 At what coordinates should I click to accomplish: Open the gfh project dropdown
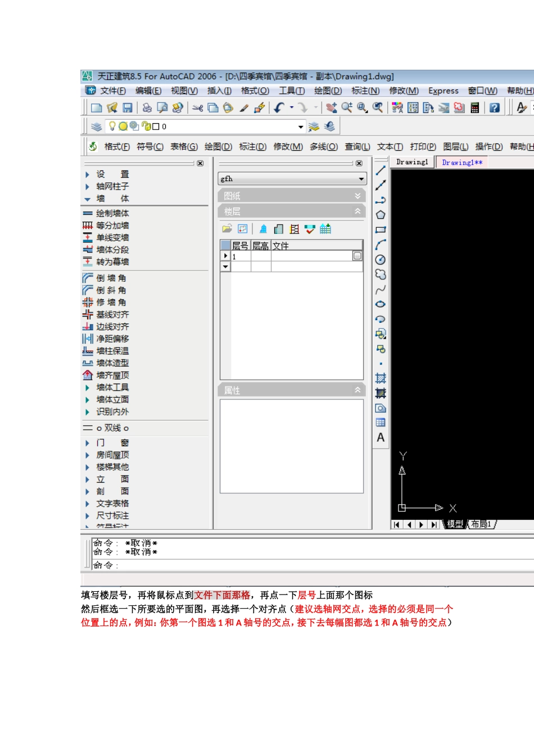(x=361, y=179)
